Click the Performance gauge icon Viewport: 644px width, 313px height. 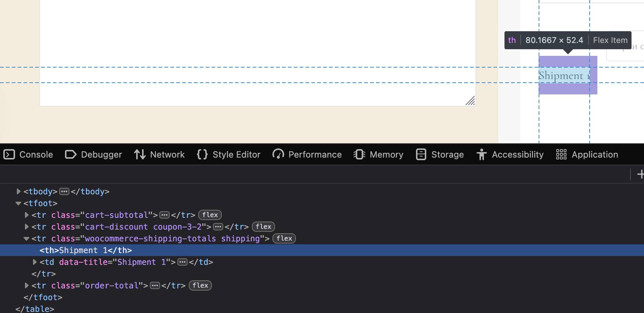[x=278, y=155]
